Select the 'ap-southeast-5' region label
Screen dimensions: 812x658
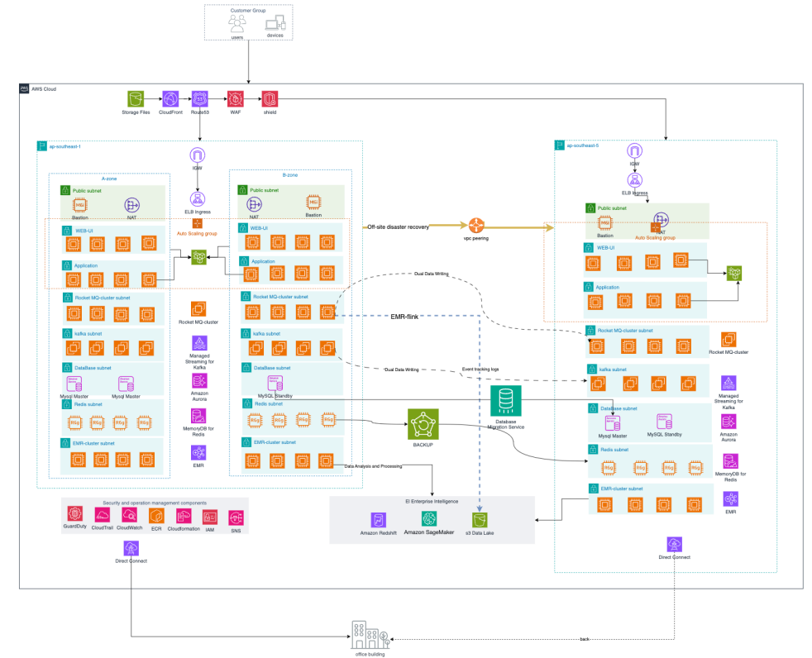point(583,145)
